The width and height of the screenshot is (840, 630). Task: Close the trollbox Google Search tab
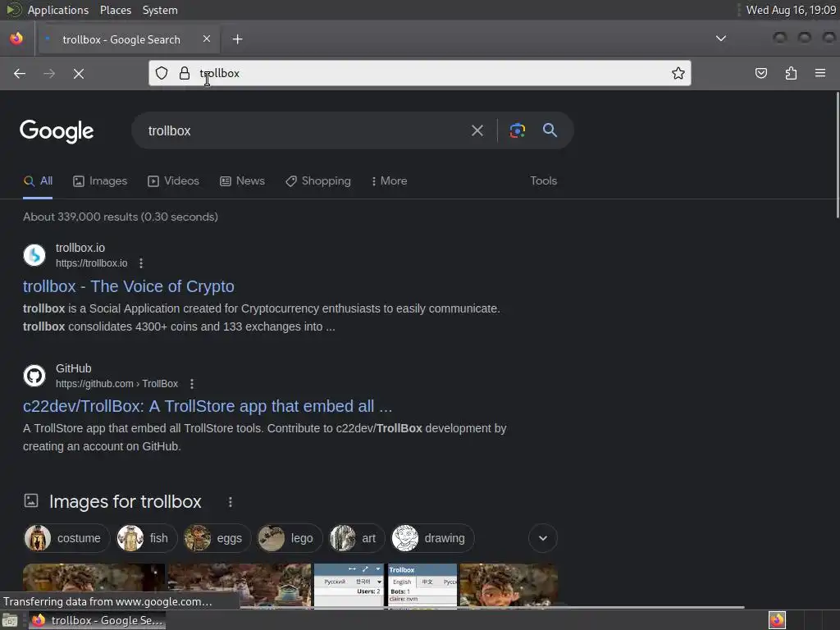point(207,39)
